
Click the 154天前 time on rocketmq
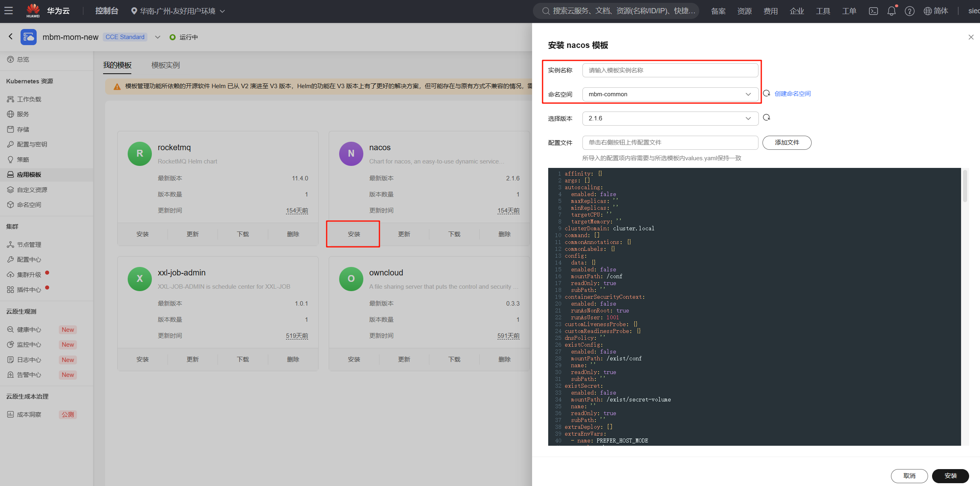pos(297,211)
